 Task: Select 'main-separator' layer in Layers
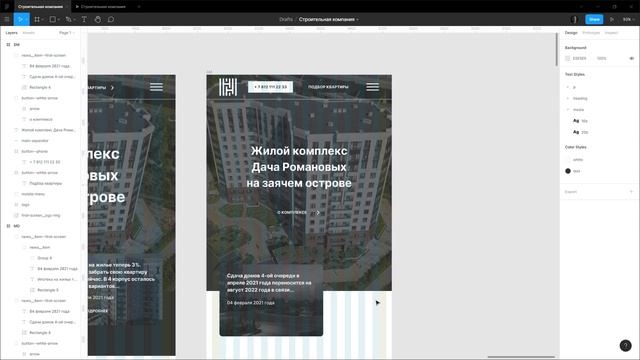pyautogui.click(x=35, y=141)
